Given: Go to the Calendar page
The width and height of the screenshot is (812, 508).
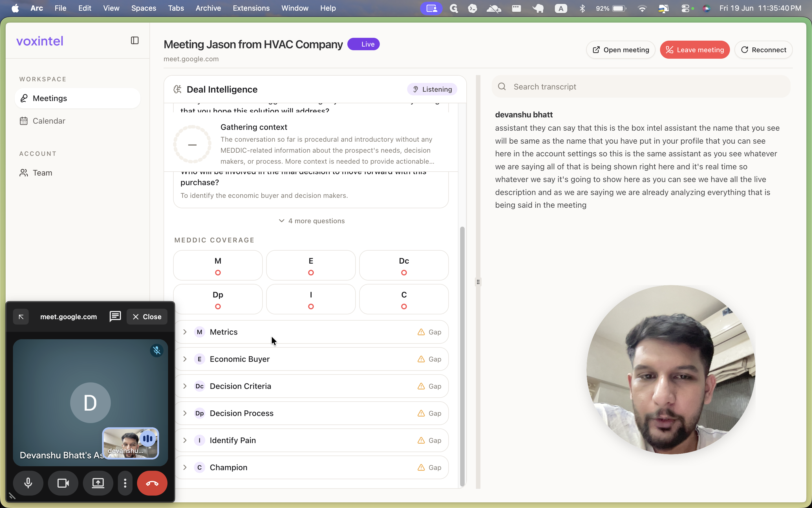Looking at the screenshot, I should [x=78, y=121].
